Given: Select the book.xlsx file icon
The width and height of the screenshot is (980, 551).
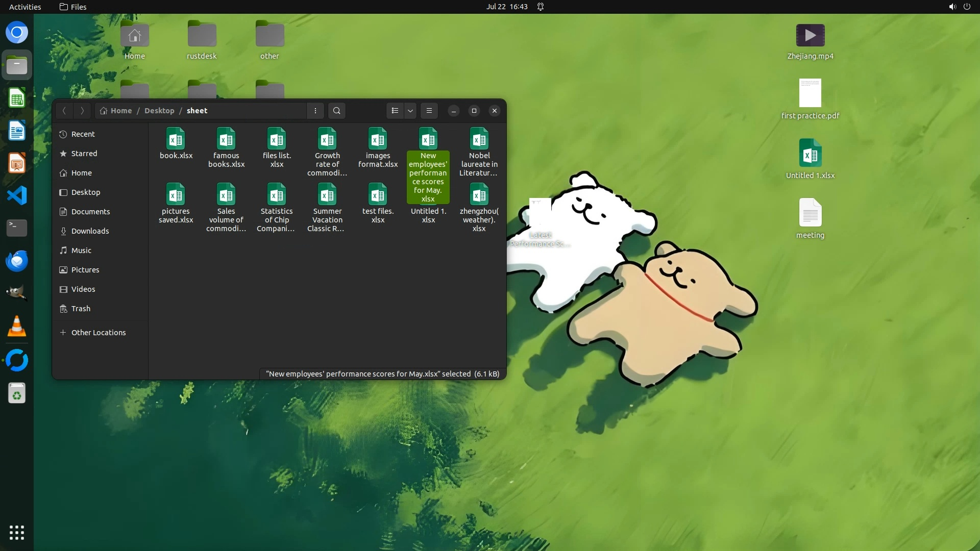Looking at the screenshot, I should pyautogui.click(x=176, y=139).
